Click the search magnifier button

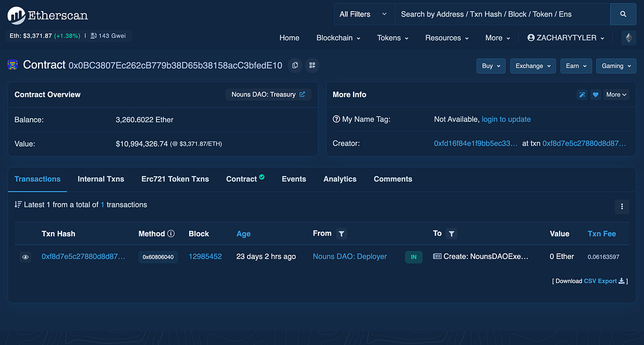tap(623, 14)
